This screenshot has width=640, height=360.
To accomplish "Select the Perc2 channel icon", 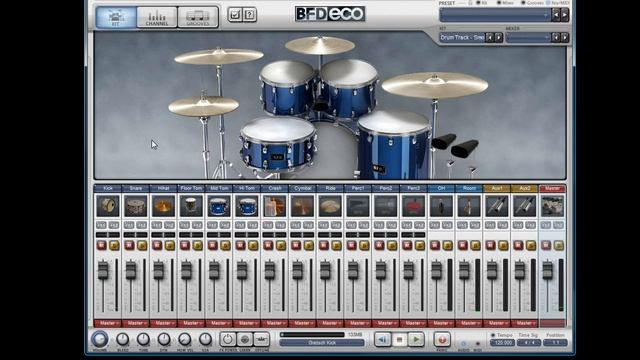I will 385,206.
